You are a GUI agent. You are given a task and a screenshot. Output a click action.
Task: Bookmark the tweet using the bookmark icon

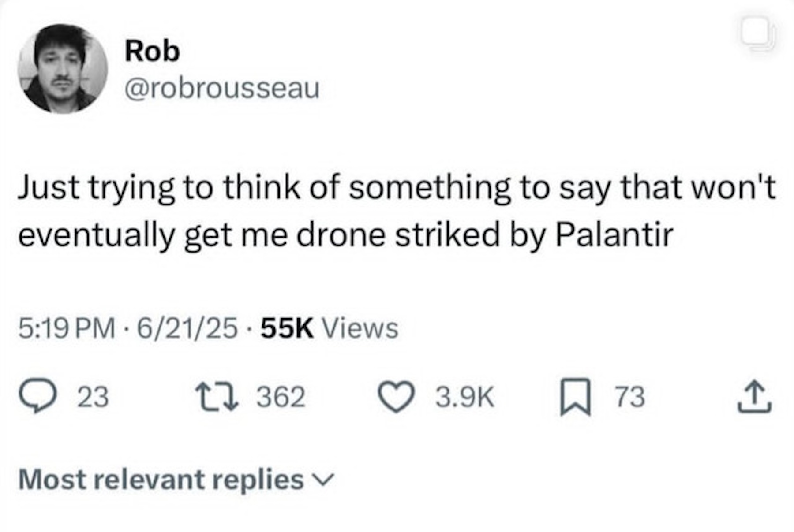click(x=575, y=396)
